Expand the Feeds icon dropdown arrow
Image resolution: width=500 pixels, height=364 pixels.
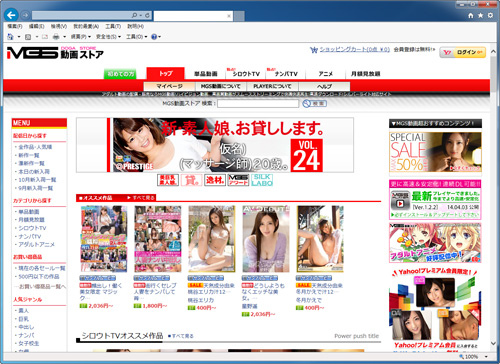37,37
